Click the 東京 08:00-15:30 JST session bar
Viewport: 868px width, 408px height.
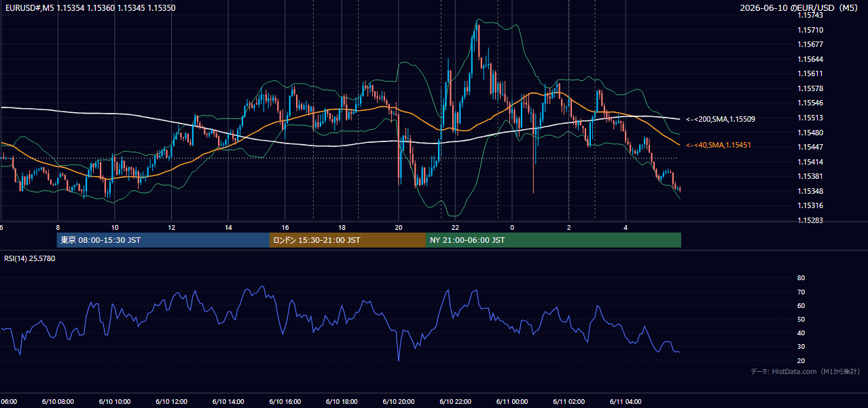(163, 240)
